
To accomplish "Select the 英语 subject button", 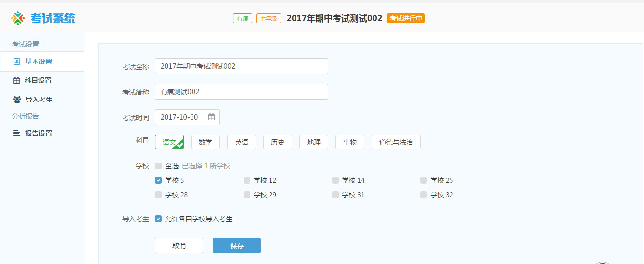I will click(242, 142).
